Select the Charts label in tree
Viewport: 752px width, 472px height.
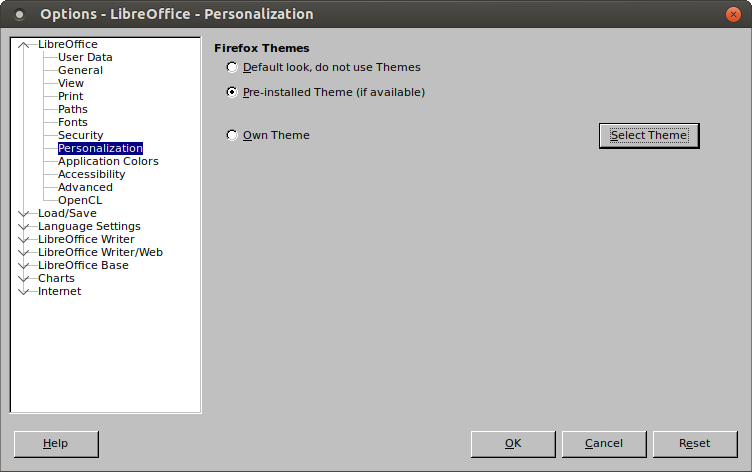56,278
